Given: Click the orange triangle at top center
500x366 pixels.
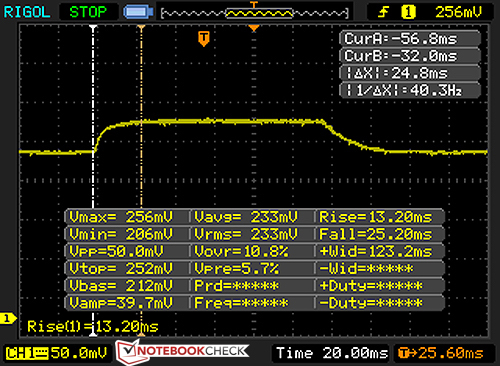Looking at the screenshot, I should [254, 28].
